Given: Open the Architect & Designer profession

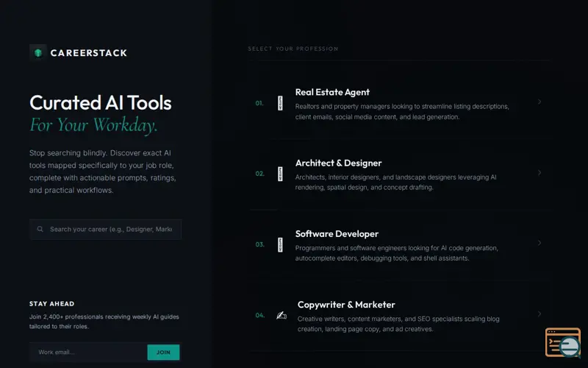Looking at the screenshot, I should (x=338, y=163).
